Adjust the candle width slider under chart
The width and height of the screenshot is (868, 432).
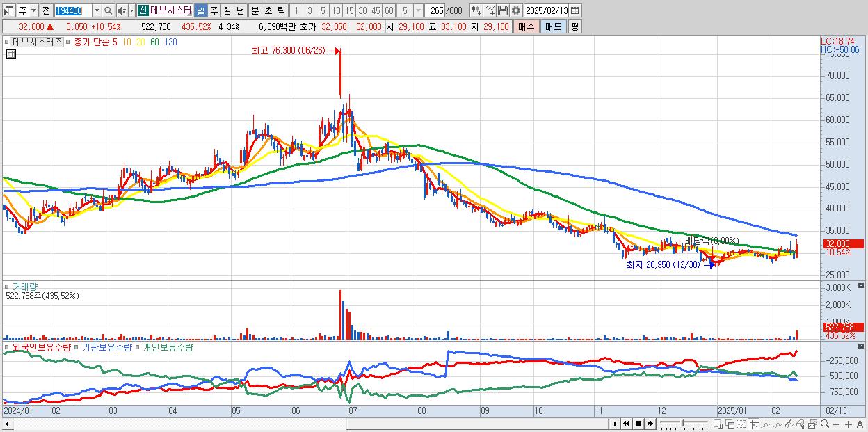[x=683, y=423]
